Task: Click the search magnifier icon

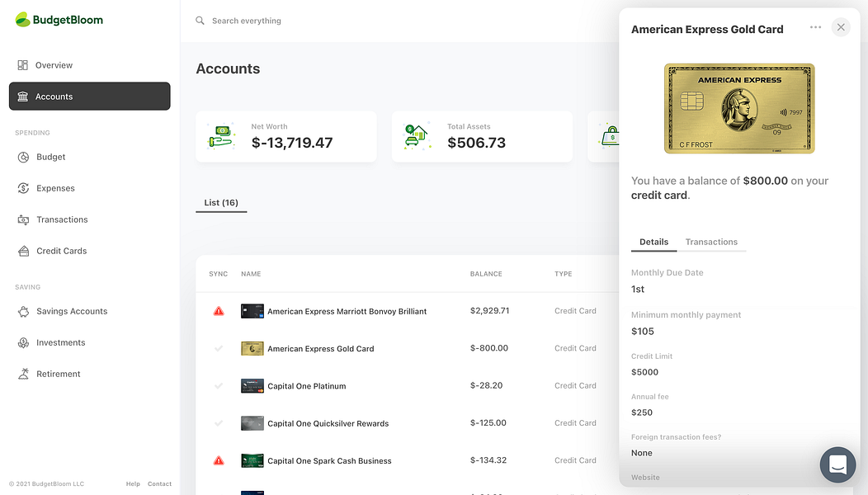Action: [200, 21]
